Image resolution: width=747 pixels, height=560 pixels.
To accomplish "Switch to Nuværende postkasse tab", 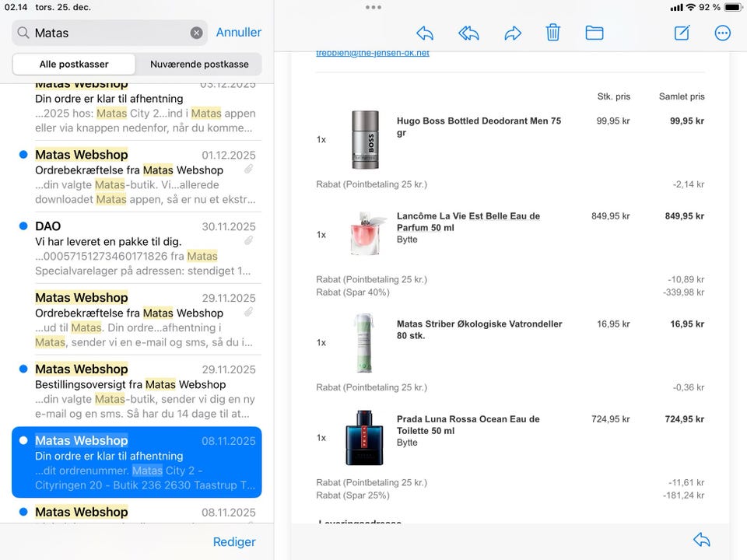I will click(199, 65).
